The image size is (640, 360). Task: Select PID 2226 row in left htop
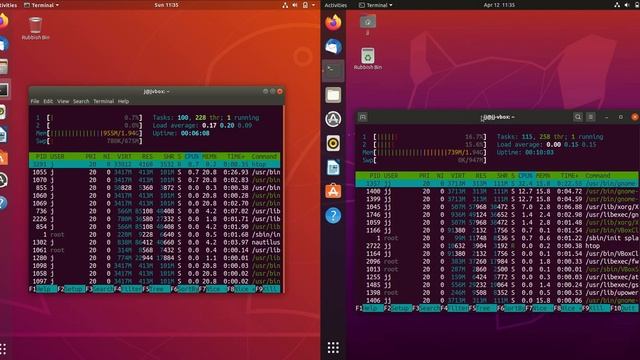coord(154,219)
